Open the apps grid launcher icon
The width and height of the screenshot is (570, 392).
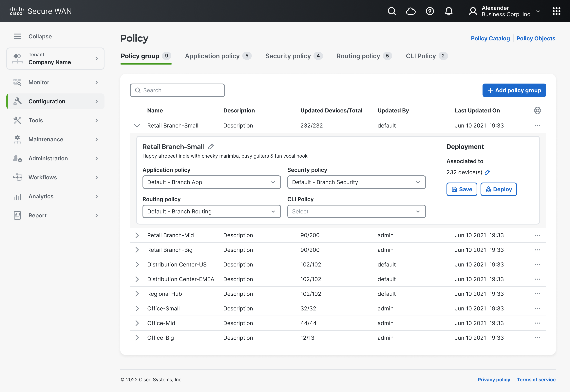tap(556, 11)
